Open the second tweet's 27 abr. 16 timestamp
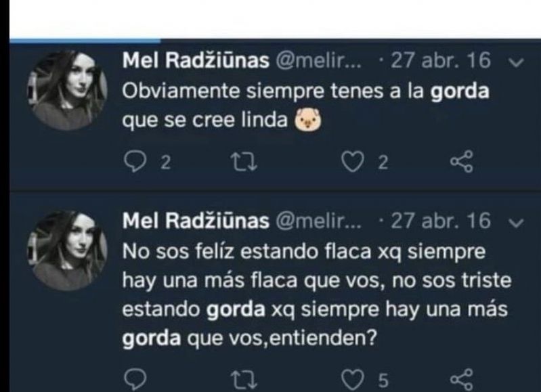The height and width of the screenshot is (392, 541). point(441,221)
